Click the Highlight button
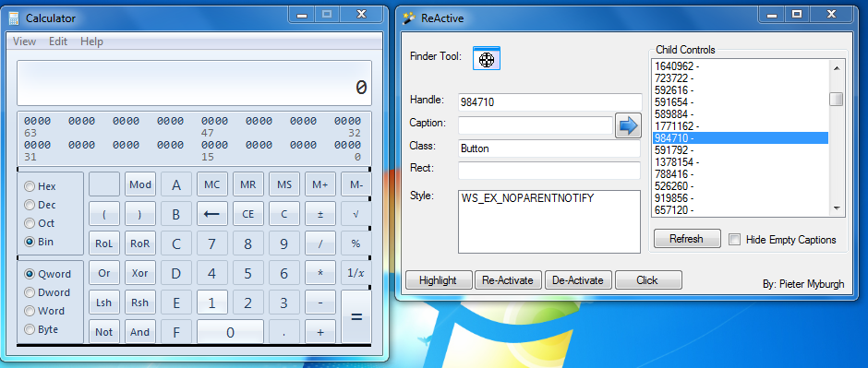 [439, 280]
